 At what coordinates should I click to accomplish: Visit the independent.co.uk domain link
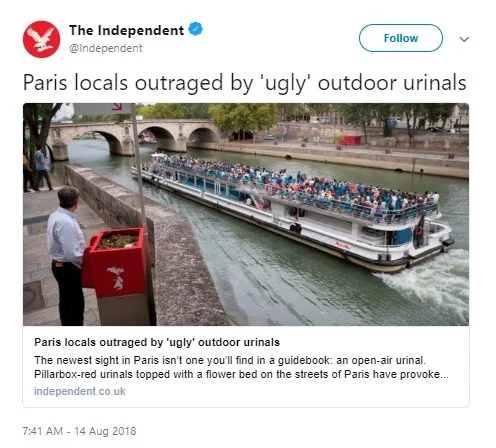(x=80, y=391)
